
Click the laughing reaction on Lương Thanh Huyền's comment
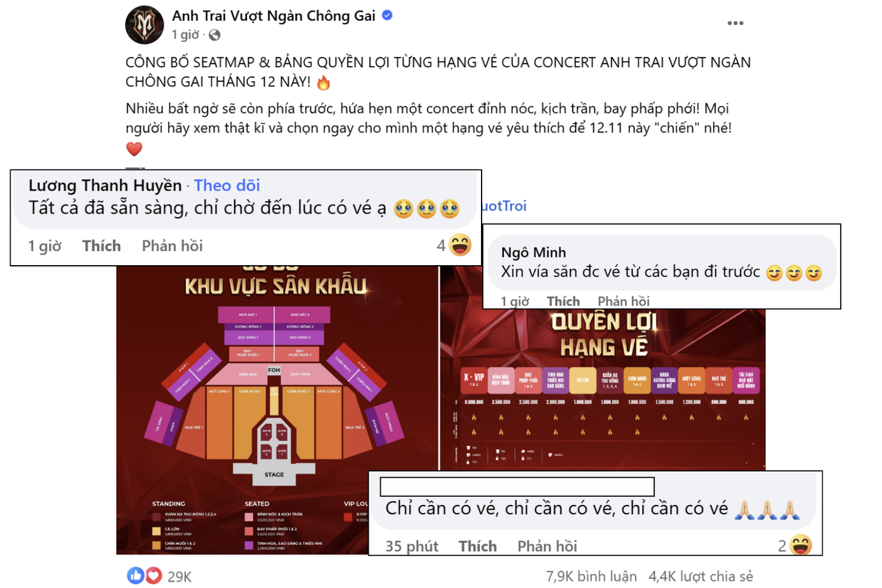tap(460, 245)
